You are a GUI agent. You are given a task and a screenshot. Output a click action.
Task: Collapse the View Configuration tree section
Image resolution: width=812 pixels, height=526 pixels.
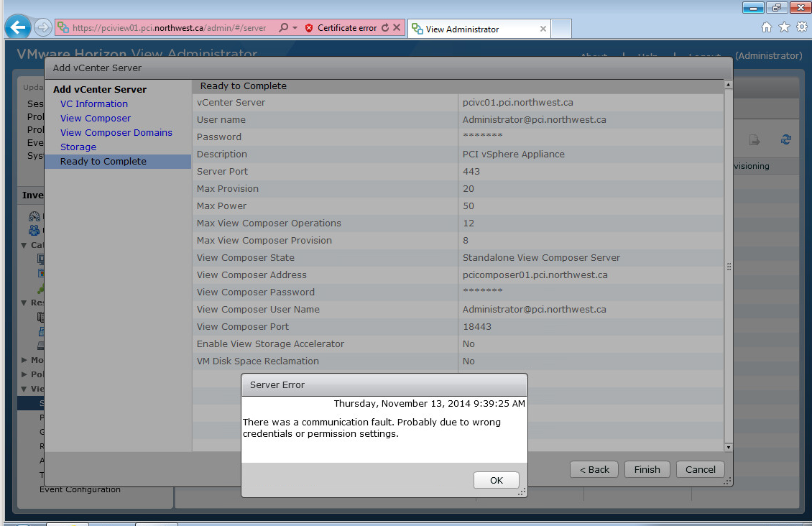[24, 389]
